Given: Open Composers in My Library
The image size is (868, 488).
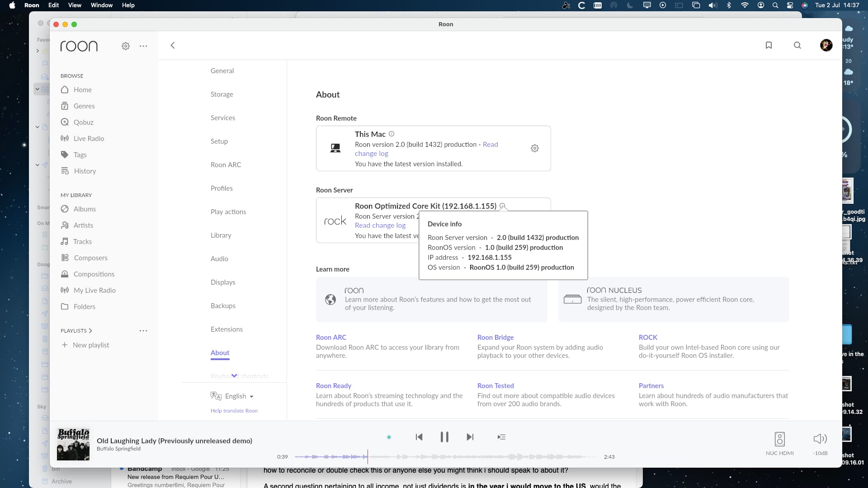Looking at the screenshot, I should (84, 258).
